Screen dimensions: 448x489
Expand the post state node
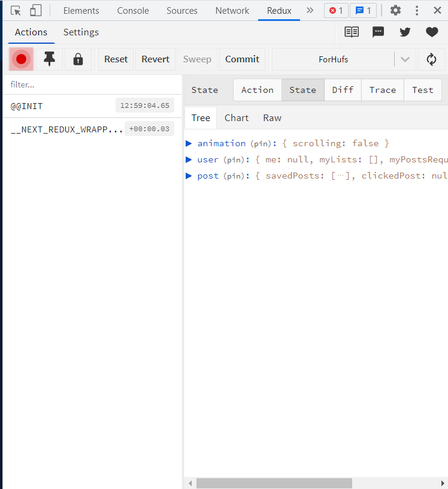coord(189,176)
